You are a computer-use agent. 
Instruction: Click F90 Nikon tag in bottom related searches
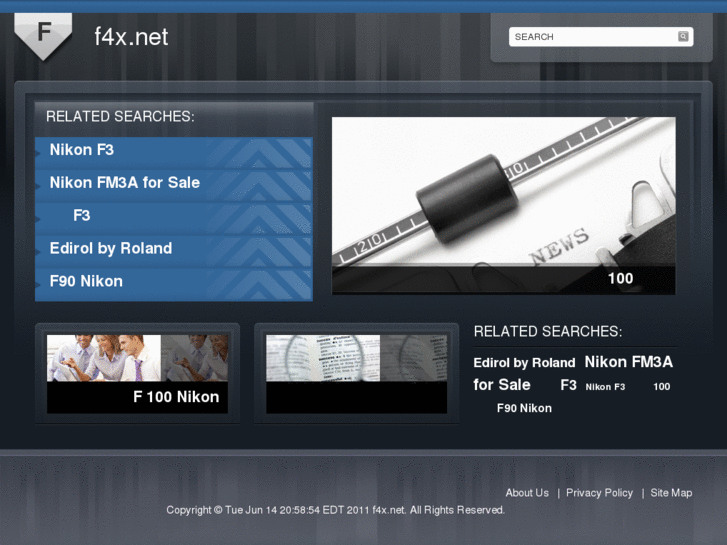524,408
